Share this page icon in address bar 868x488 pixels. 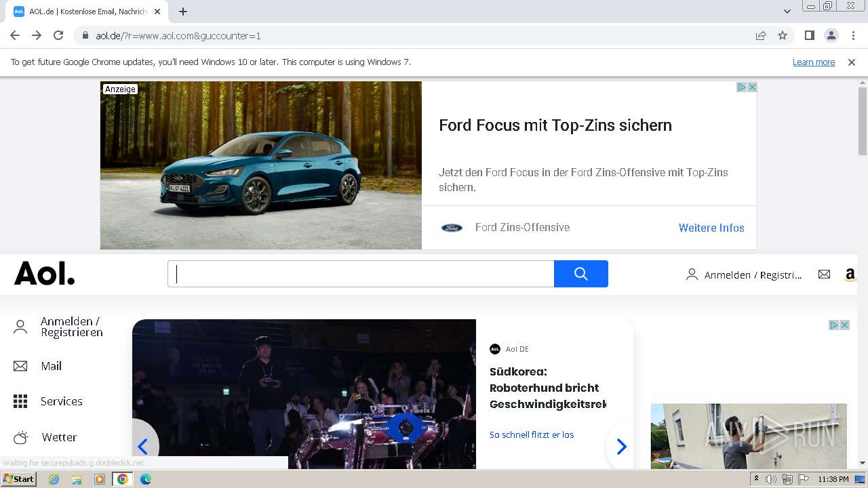[761, 36]
